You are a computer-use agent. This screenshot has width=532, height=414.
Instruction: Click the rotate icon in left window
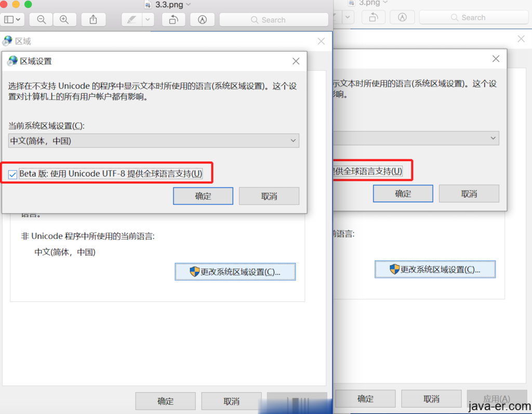click(174, 20)
